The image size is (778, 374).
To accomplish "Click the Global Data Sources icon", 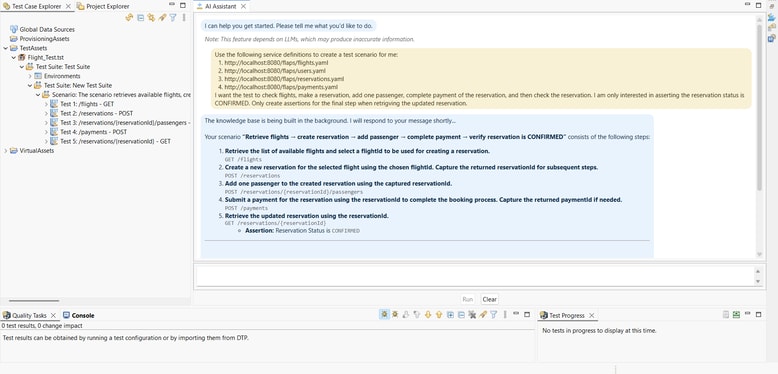I will coord(14,29).
